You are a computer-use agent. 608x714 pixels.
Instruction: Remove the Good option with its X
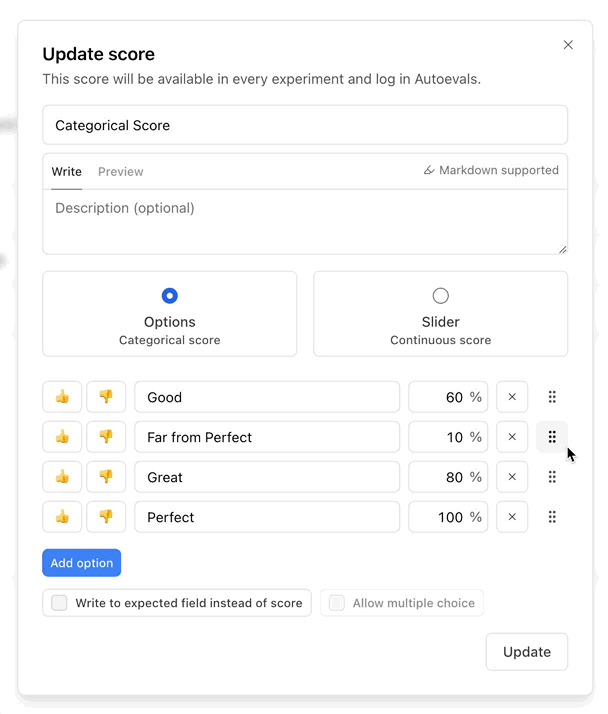(x=512, y=397)
